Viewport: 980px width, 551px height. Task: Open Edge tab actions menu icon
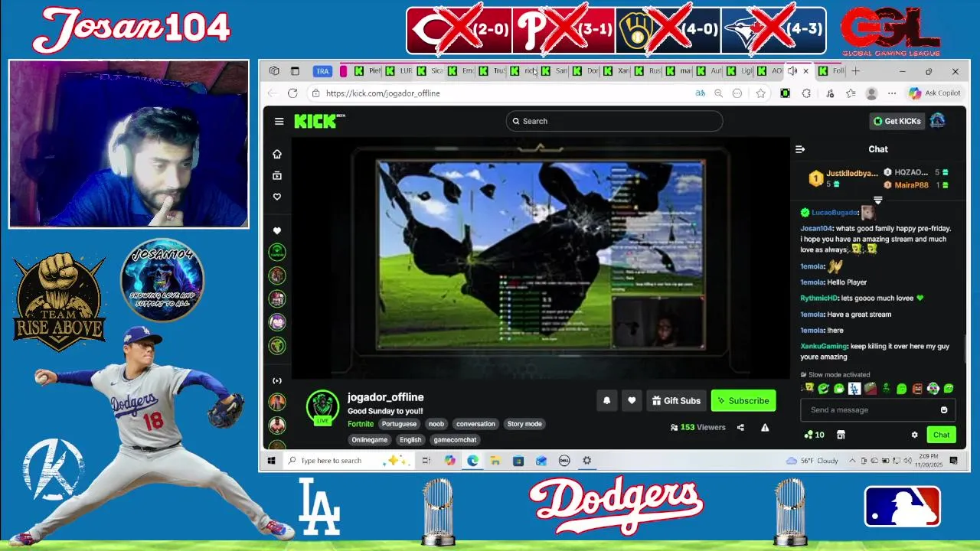(295, 71)
